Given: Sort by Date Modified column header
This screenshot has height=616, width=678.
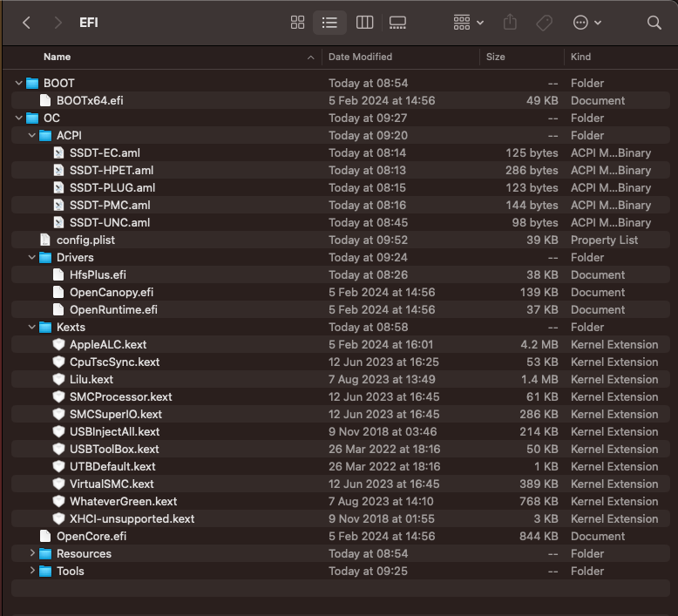Looking at the screenshot, I should pos(360,57).
